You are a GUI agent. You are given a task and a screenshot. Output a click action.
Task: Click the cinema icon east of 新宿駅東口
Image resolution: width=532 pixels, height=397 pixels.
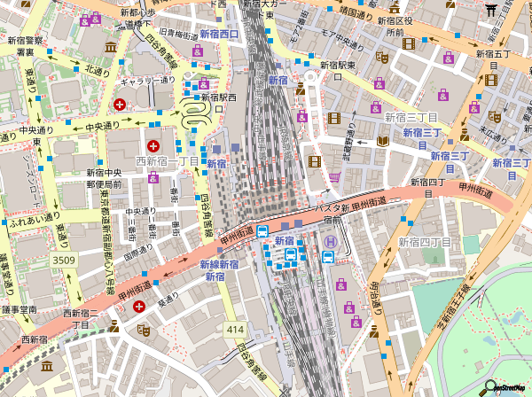tap(334, 118)
